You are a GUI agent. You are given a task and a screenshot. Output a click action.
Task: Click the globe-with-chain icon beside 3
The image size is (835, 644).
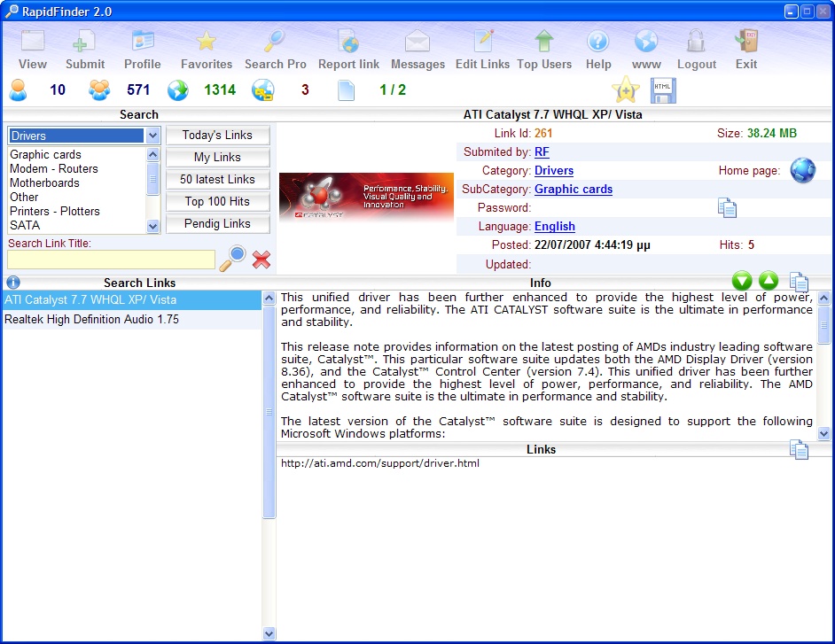(x=263, y=90)
